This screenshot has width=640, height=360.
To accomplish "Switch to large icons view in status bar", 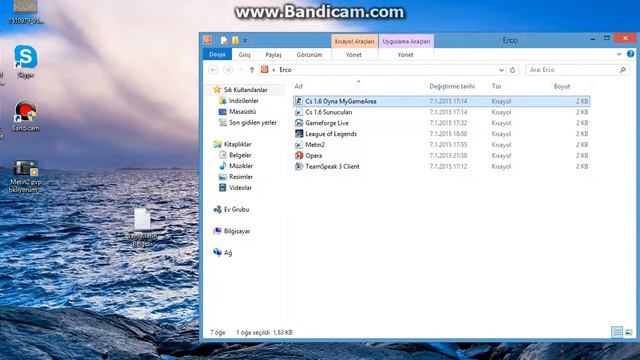I will pos(629,332).
